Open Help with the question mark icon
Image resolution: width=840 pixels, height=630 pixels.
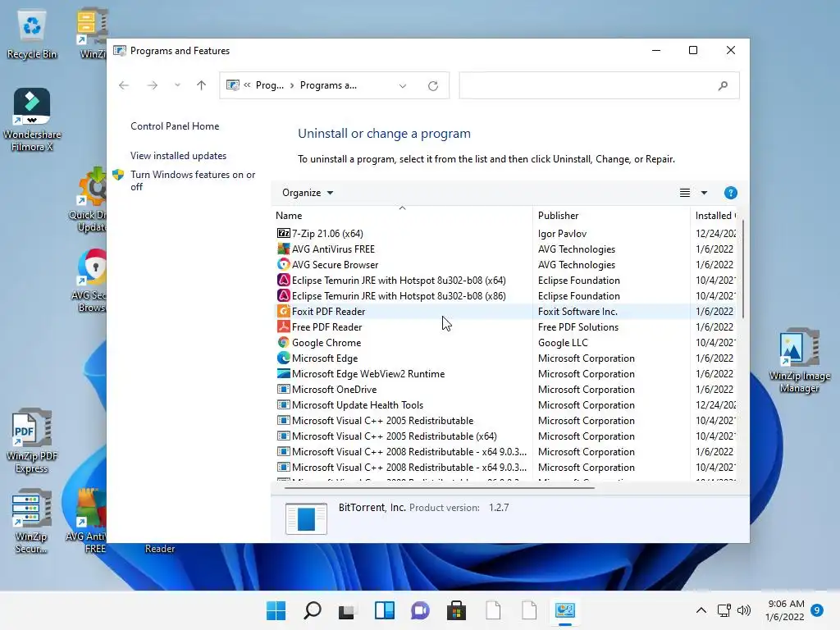click(x=730, y=193)
